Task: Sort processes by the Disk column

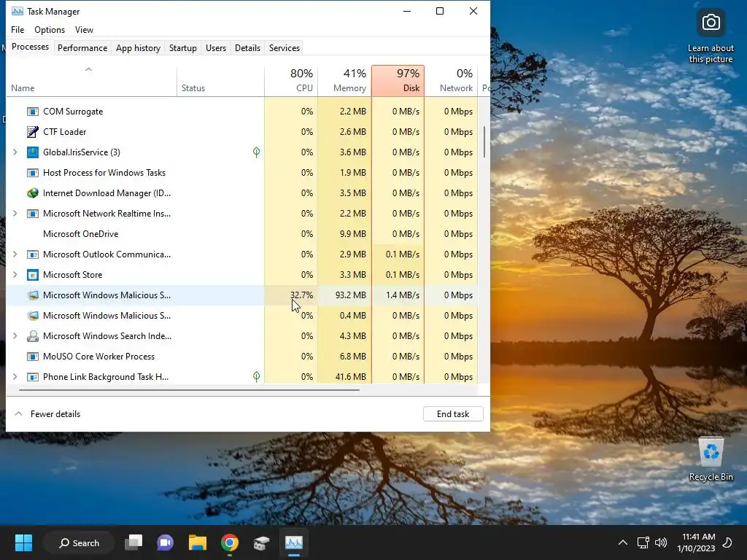Action: point(398,82)
